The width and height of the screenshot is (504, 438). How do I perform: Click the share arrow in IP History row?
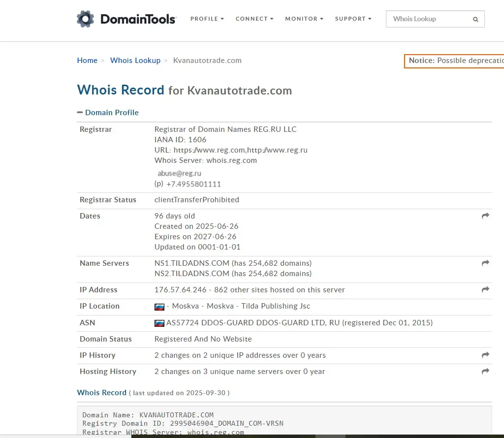coord(485,355)
